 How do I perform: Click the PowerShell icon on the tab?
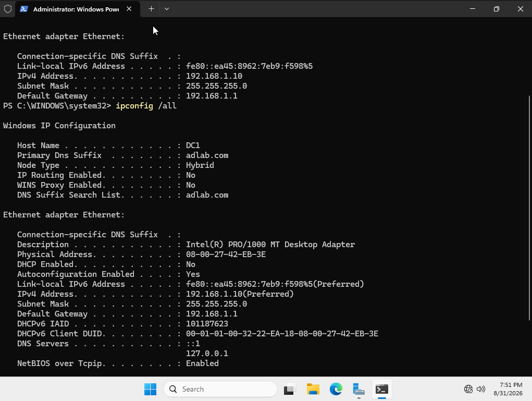click(x=24, y=9)
